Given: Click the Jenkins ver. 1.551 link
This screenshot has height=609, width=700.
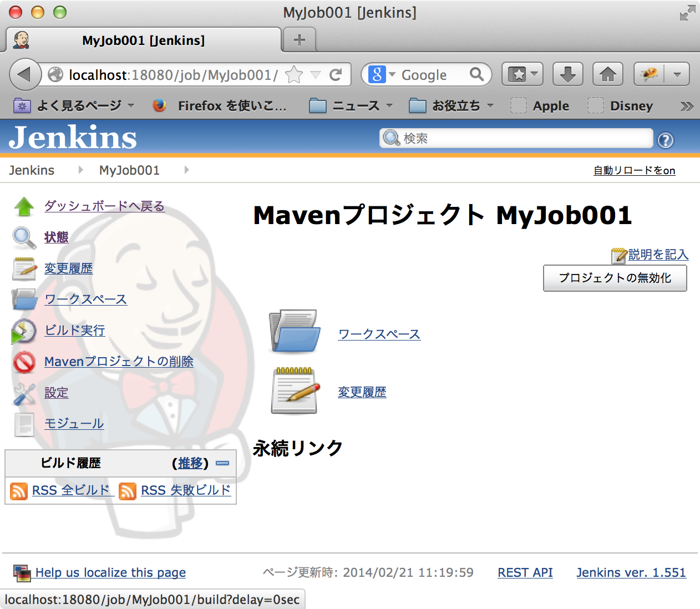Looking at the screenshot, I should tap(631, 572).
